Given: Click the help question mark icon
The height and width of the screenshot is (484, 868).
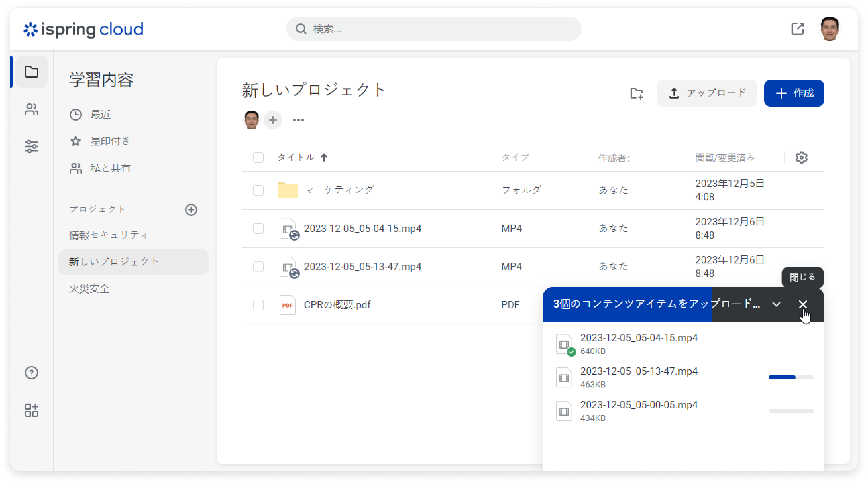Looking at the screenshot, I should pos(31,373).
